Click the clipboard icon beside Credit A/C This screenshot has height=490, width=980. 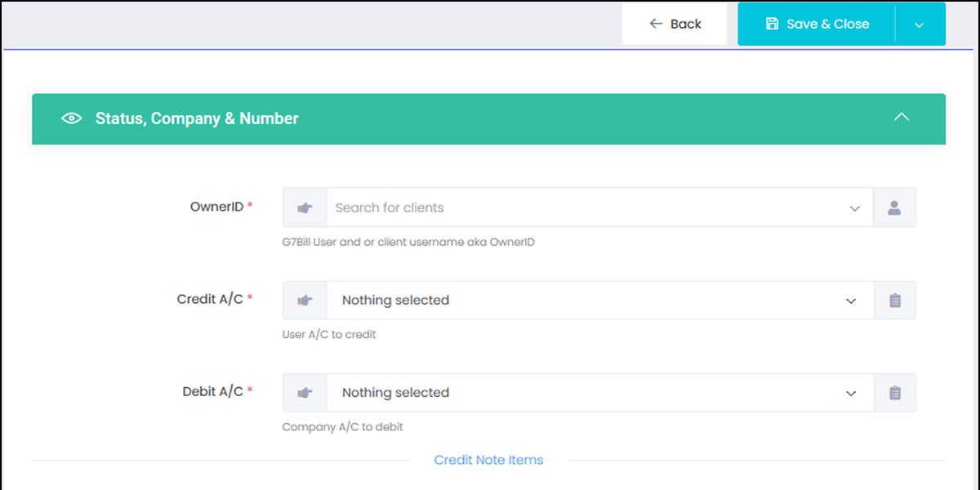pos(894,301)
